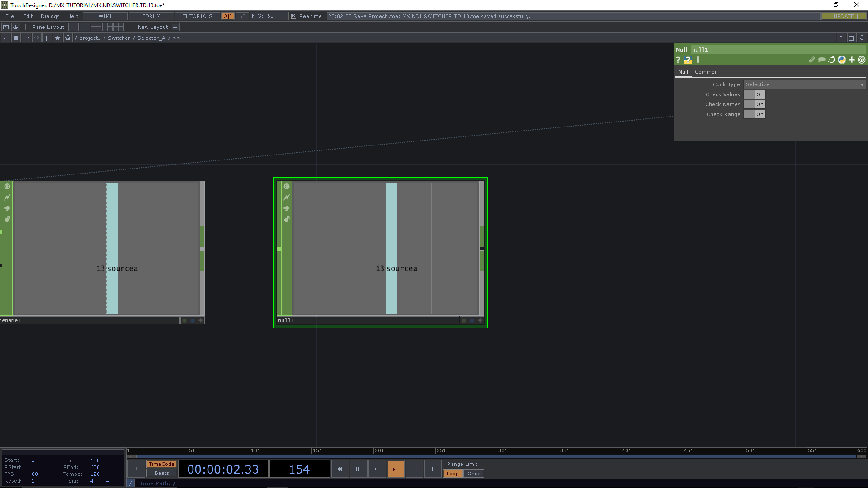Navigate to Switcher in path
The height and width of the screenshot is (488, 868).
pyautogui.click(x=119, y=38)
